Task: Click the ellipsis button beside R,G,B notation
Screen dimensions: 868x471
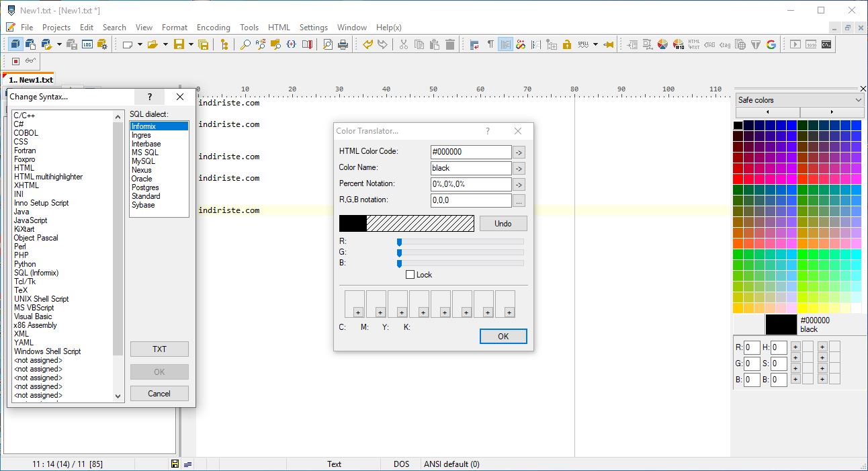Action: pos(519,201)
